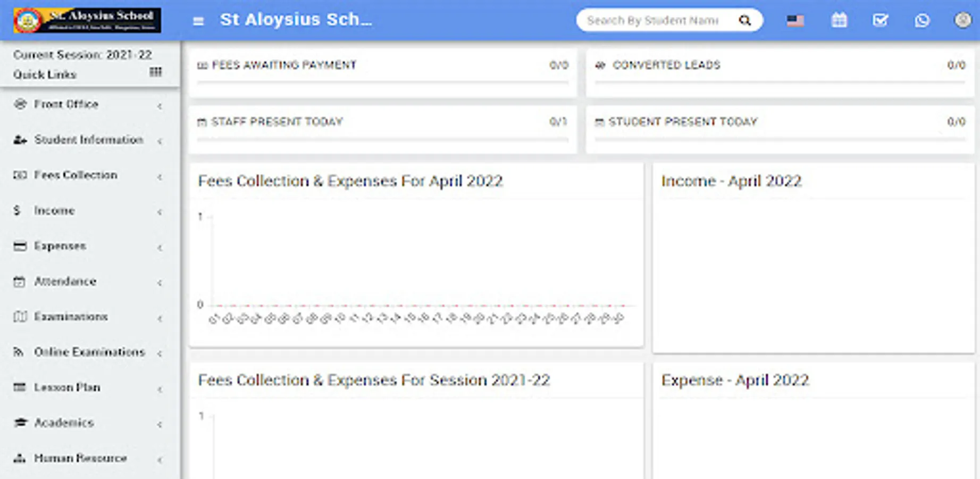Expand the Fees Collection chevron

[160, 176]
